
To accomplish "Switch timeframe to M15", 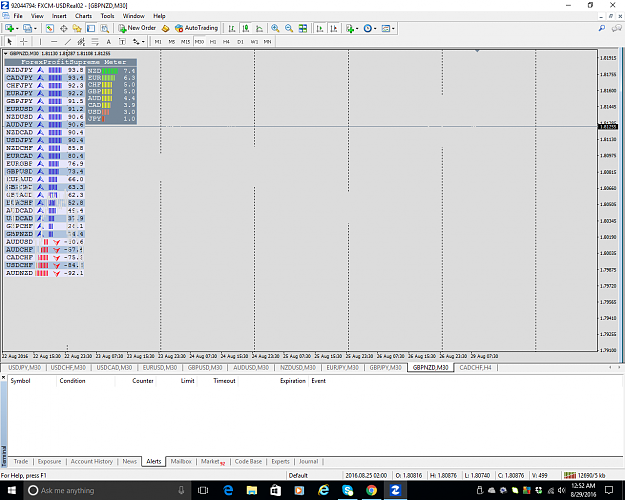I will (185, 41).
